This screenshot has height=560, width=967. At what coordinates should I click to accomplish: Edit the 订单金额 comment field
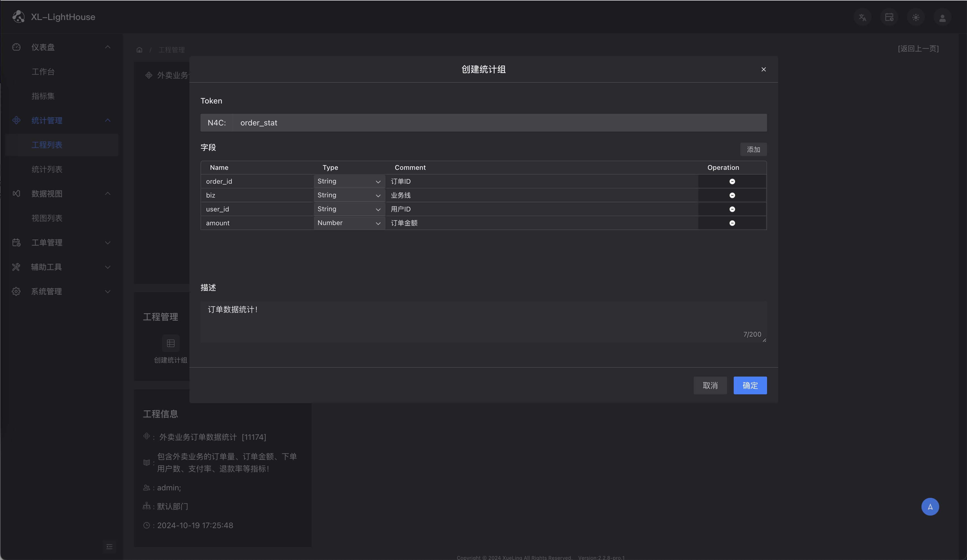click(542, 223)
